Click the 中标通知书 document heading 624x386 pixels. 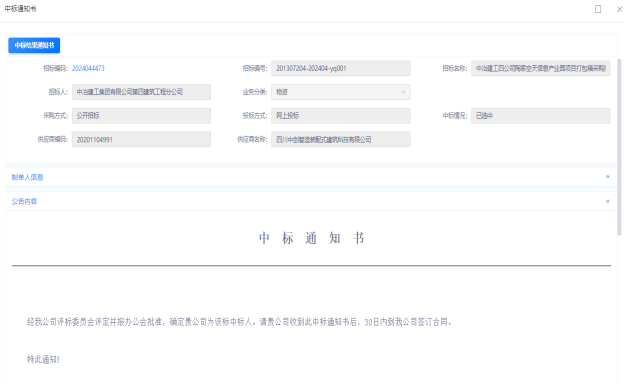click(311, 238)
